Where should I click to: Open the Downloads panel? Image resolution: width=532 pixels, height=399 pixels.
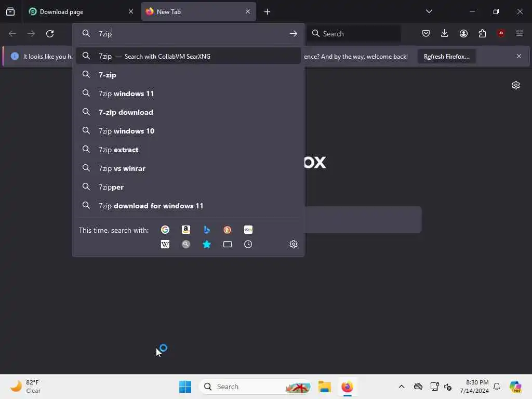445,33
